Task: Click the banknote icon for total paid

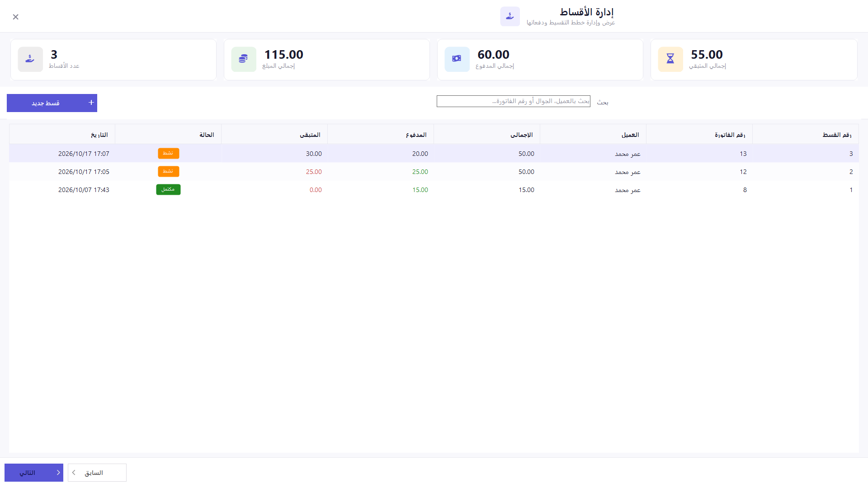Action: coord(457,59)
